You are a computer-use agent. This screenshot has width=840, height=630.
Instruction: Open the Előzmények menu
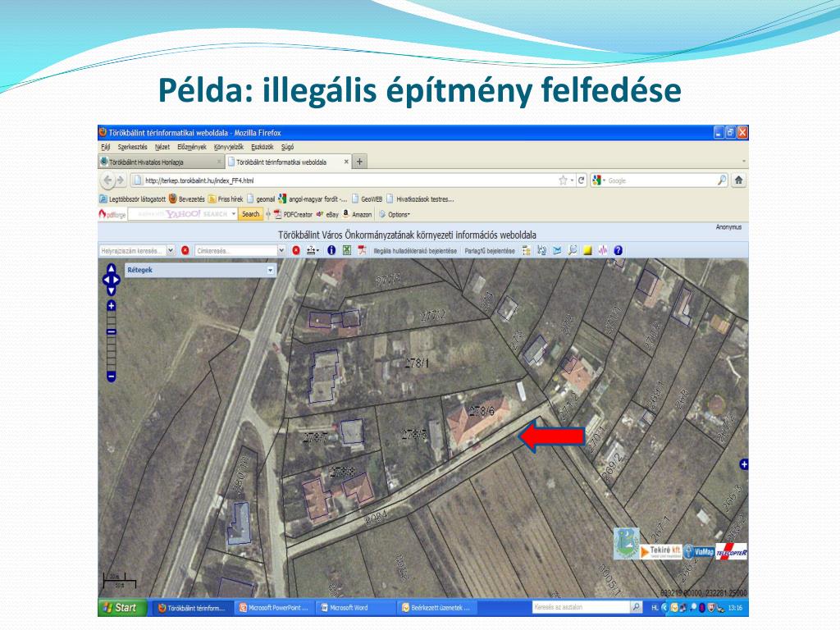[192, 147]
